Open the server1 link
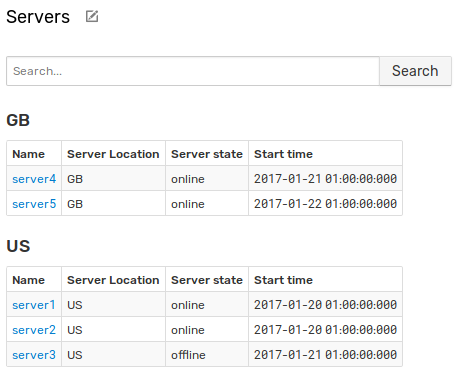 click(x=34, y=305)
